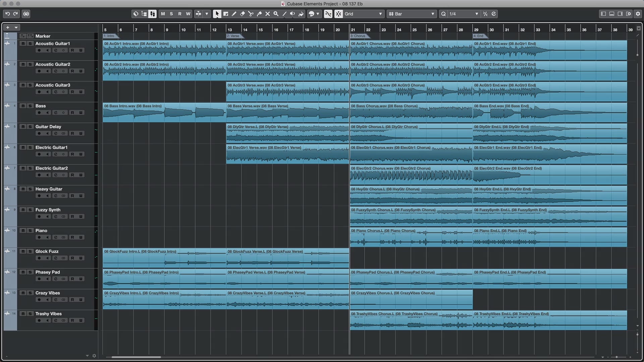
Task: Select the Play speaker tool
Action: point(292,14)
